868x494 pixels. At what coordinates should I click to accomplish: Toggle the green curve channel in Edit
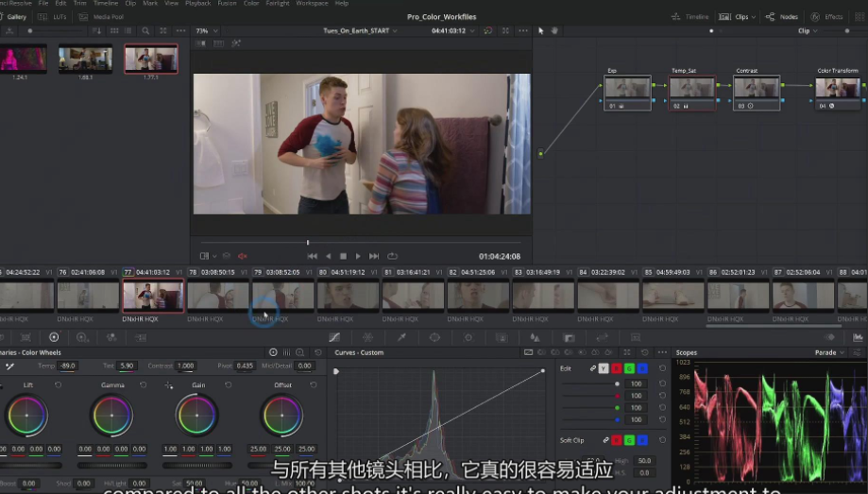(629, 368)
